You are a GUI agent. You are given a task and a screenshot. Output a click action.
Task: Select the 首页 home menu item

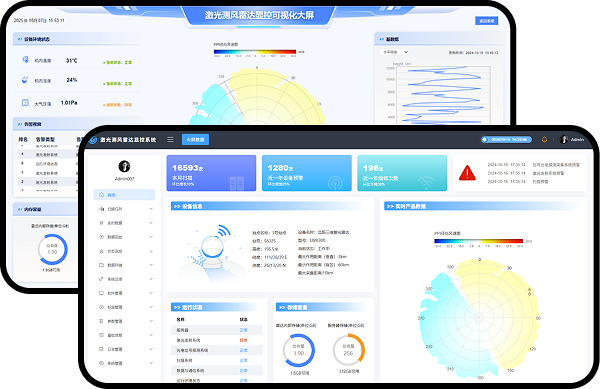pyautogui.click(x=124, y=195)
